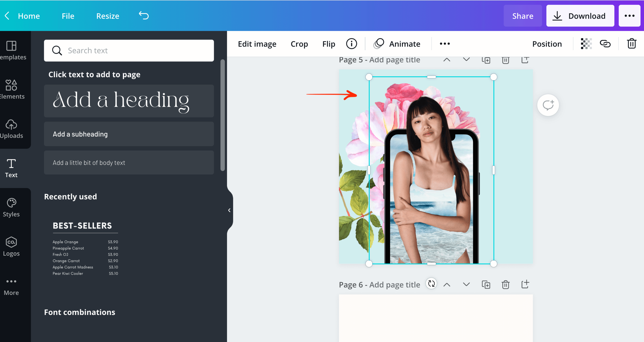644x342 pixels.
Task: Open the Styles panel
Action: [11, 207]
